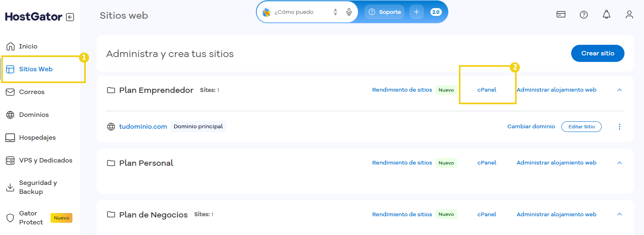Click the Plan de Negocios title text

click(x=153, y=215)
